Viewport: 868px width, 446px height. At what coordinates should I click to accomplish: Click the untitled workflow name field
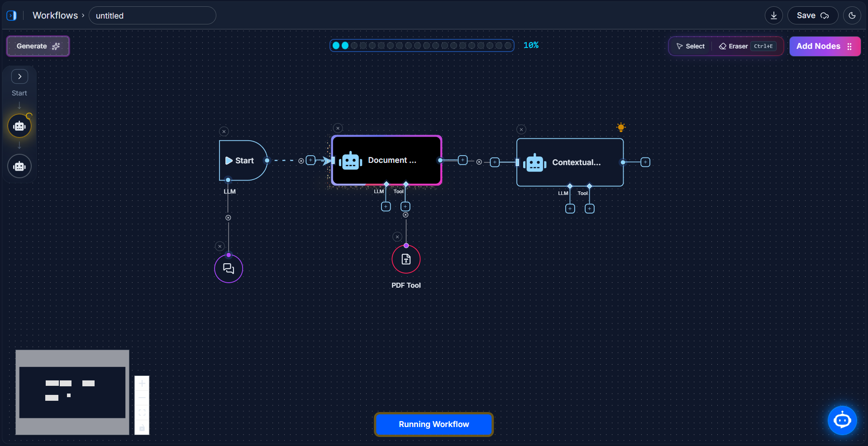pyautogui.click(x=152, y=16)
